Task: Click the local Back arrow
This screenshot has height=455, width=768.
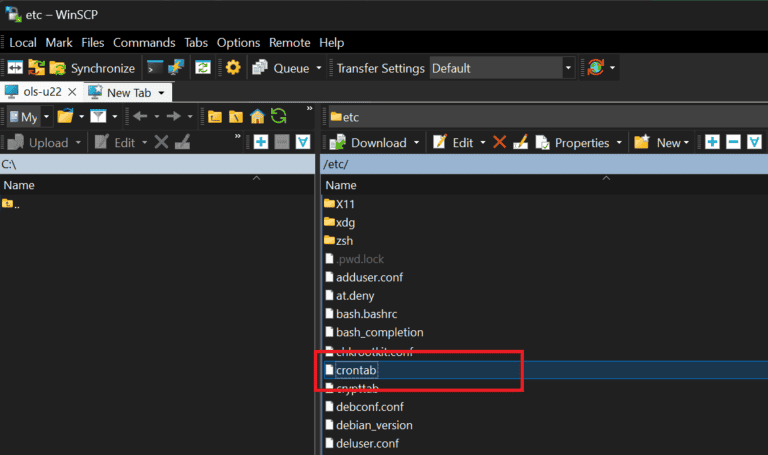Action: point(140,117)
